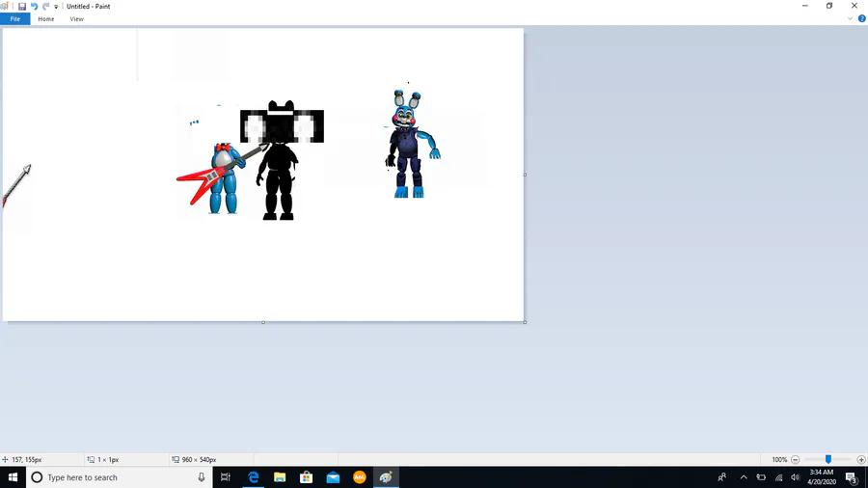Screen dimensions: 868x488
Task: Restore down the Paint window
Action: [829, 6]
